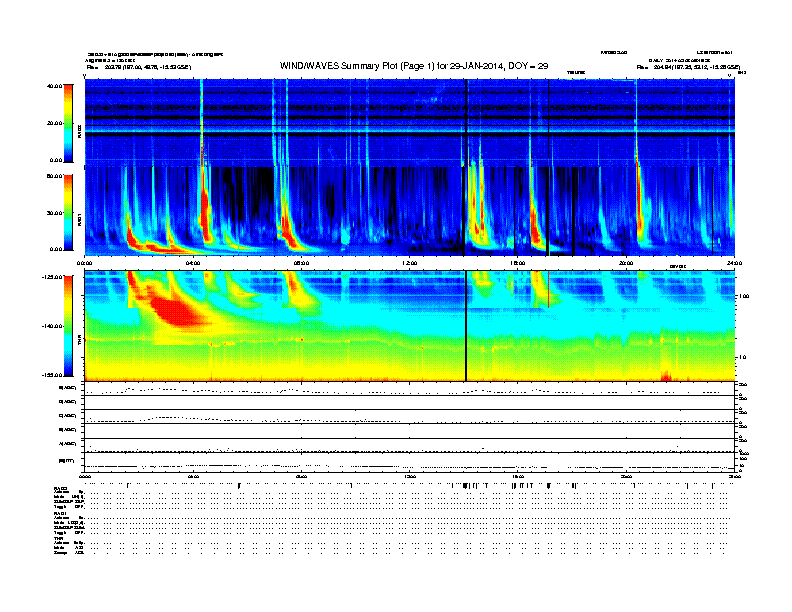Screen dimensions: 792x612
Task: Click the TNR panel color scale bar
Action: pos(68,326)
